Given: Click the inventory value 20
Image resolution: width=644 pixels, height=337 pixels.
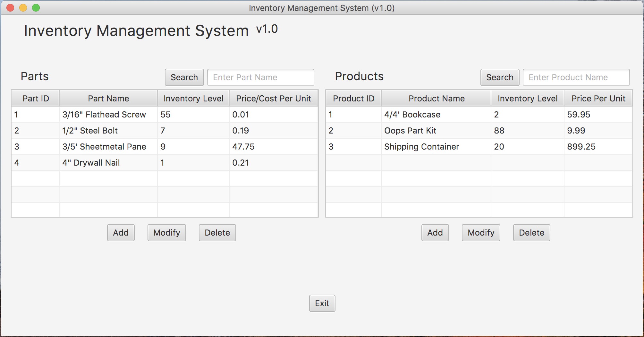Looking at the screenshot, I should pyautogui.click(x=528, y=147).
